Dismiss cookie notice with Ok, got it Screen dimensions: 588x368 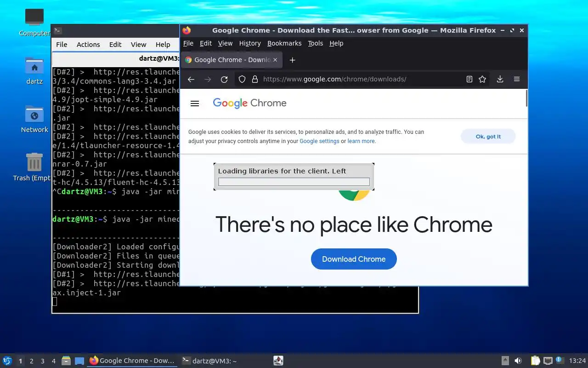pyautogui.click(x=488, y=137)
